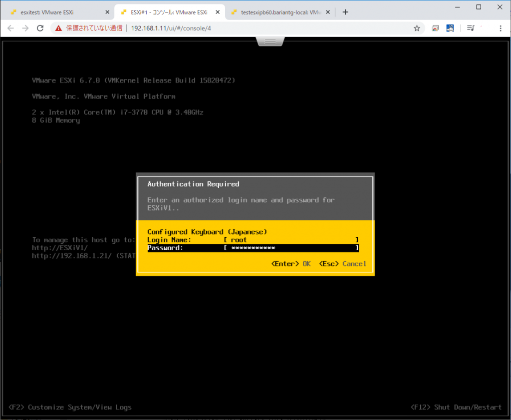Open the cast/screen extension icon
511x420 pixels.
(435, 28)
